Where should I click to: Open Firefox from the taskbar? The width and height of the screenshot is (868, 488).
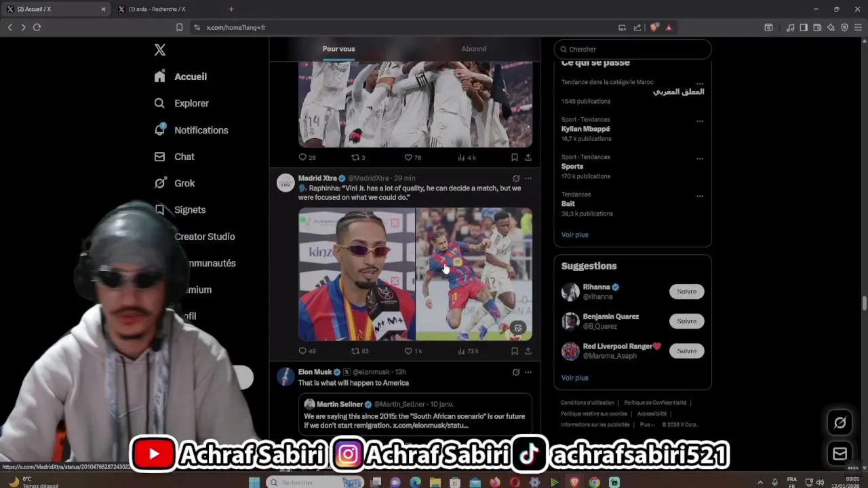pos(495,482)
